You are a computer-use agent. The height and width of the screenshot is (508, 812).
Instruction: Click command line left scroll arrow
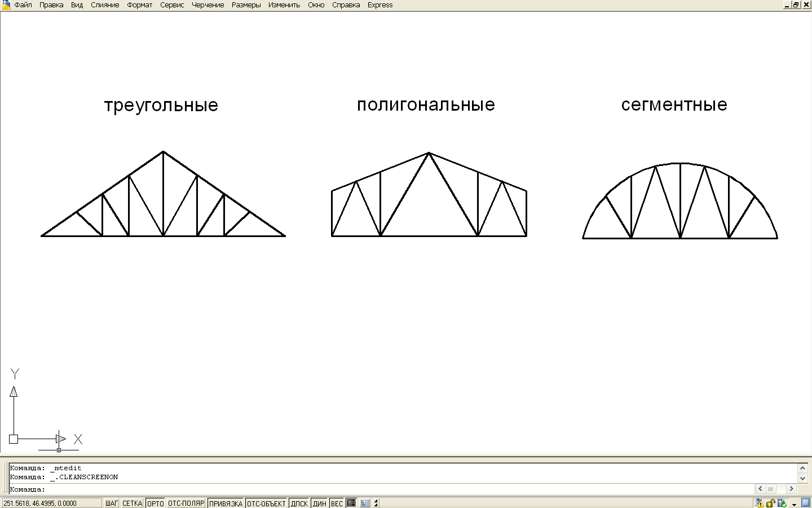coord(760,489)
